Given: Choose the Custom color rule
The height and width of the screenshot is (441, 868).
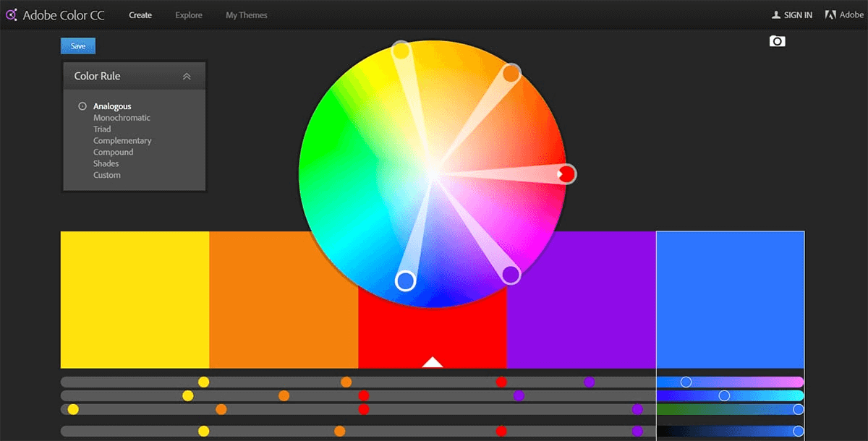Looking at the screenshot, I should pos(106,174).
